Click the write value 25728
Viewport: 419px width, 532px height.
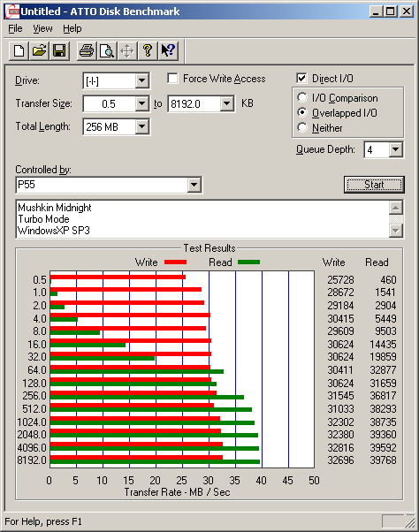tap(340, 280)
